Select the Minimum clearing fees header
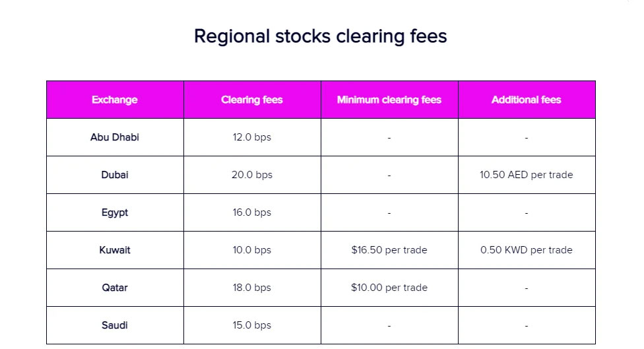Image resolution: width=644 pixels, height=349 pixels. (389, 100)
